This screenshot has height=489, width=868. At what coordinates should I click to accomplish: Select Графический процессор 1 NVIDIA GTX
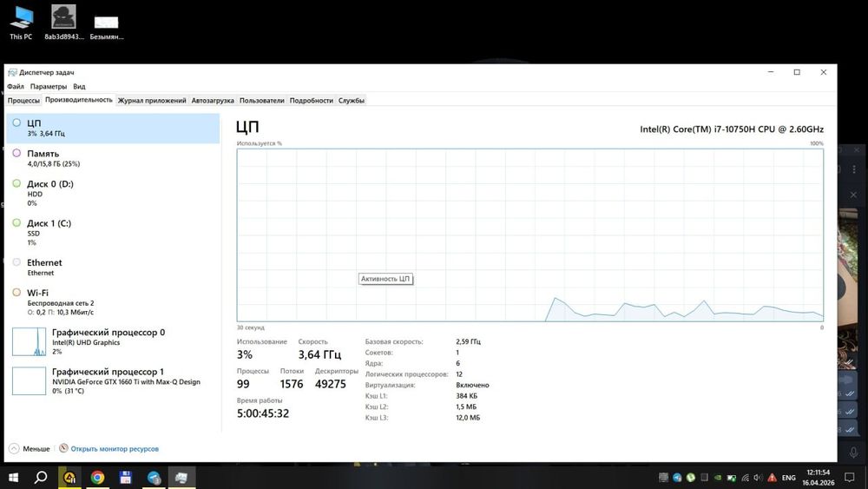(113, 381)
